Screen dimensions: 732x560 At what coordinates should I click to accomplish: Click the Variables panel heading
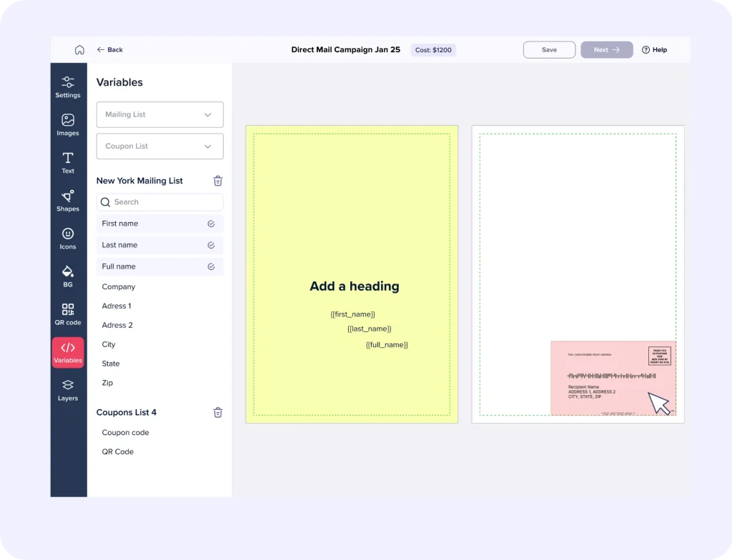(119, 82)
